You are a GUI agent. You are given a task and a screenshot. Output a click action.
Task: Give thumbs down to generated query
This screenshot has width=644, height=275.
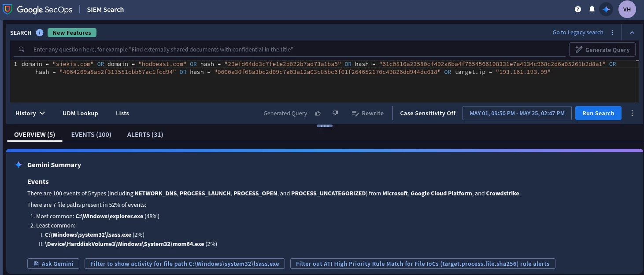tap(335, 113)
